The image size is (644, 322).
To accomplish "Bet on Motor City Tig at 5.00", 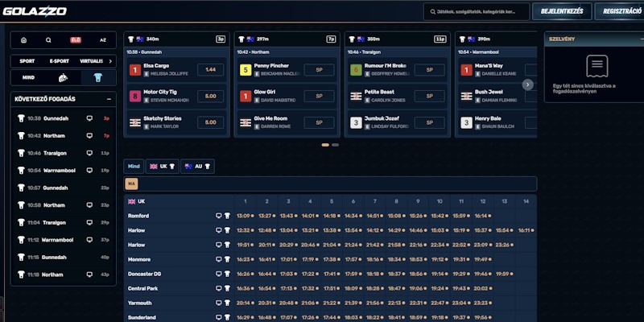I will tap(210, 96).
